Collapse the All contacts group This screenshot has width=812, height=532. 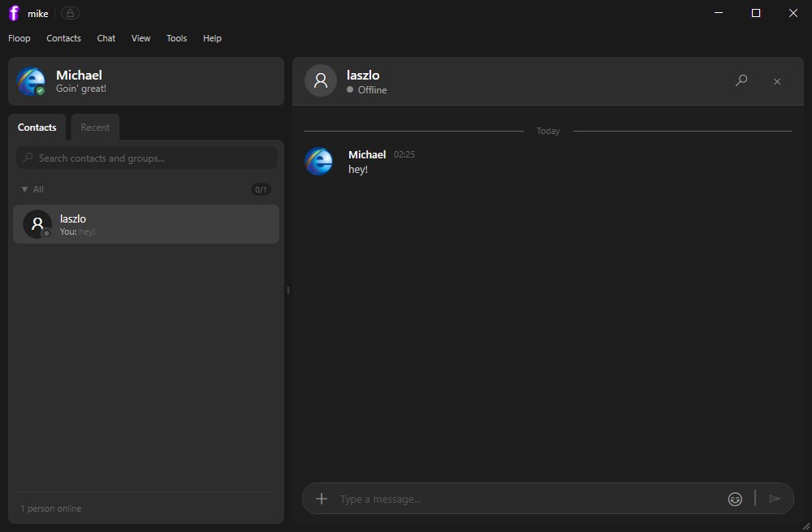tap(24, 189)
